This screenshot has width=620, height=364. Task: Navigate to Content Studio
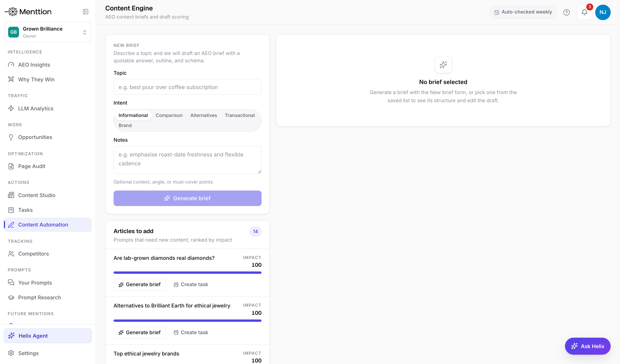[x=48, y=195]
